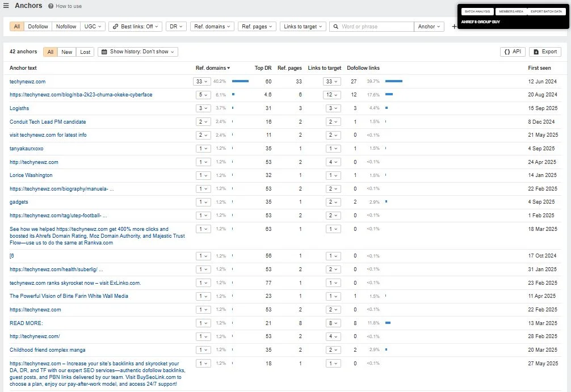The height and width of the screenshot is (392, 571).
Task: Click Top DR value 77
Action: tap(268, 283)
